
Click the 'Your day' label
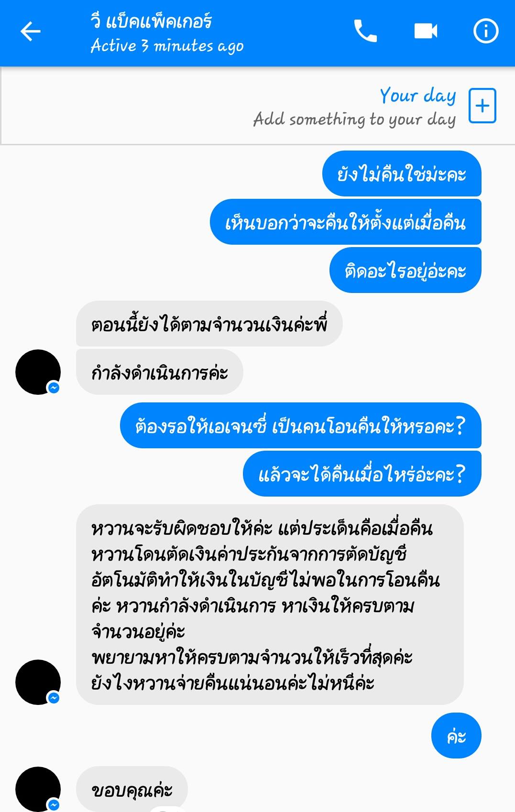point(417,96)
